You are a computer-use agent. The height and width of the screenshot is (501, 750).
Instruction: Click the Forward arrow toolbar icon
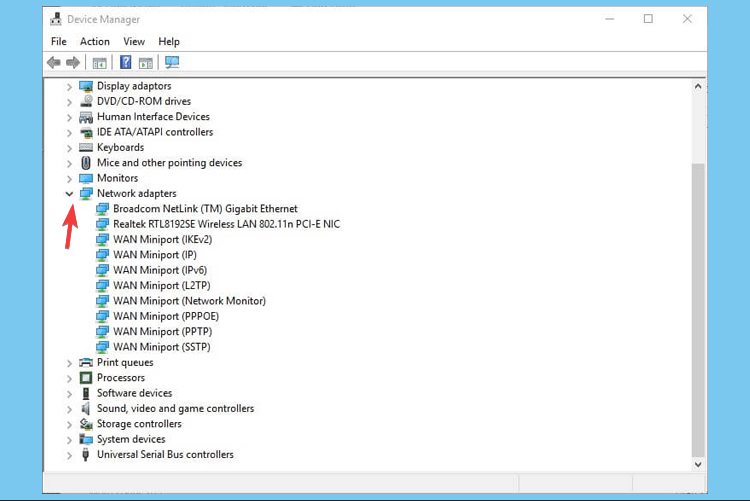pyautogui.click(x=73, y=62)
